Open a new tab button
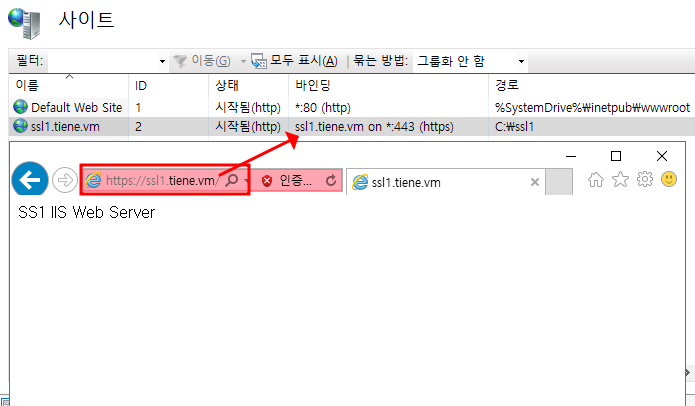This screenshot has width=695, height=406. pos(558,182)
